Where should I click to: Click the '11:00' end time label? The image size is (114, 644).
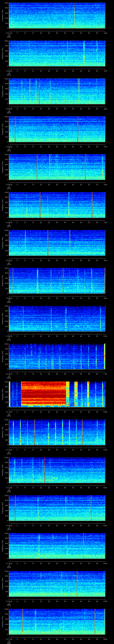105,374
